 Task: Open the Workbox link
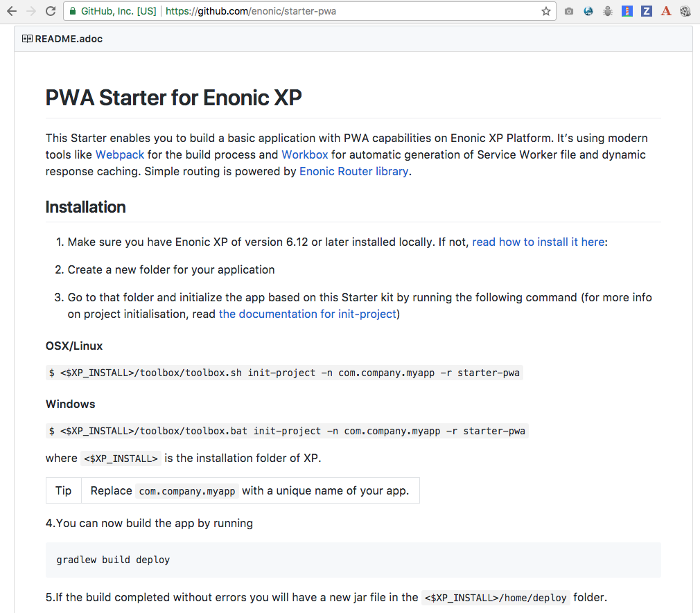(304, 155)
